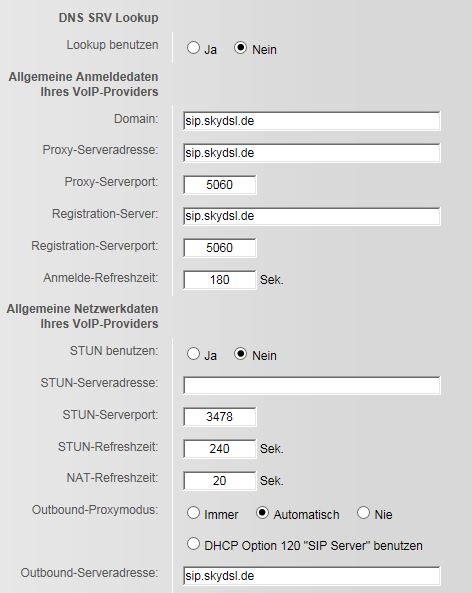
Task: Enable STUN by selecting Ja
Action: (193, 354)
